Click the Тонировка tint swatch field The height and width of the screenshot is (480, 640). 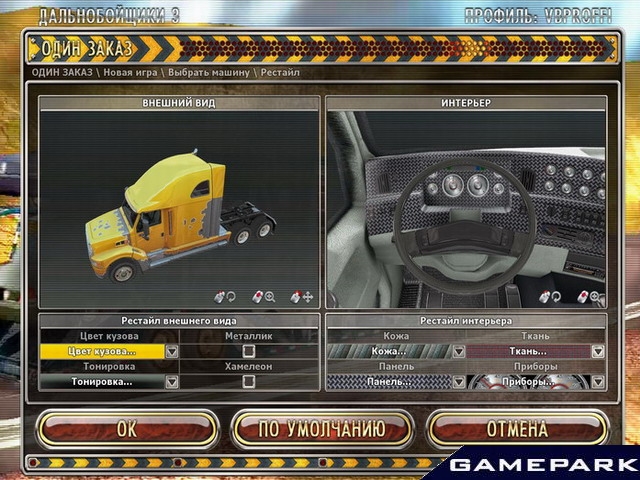[102, 382]
